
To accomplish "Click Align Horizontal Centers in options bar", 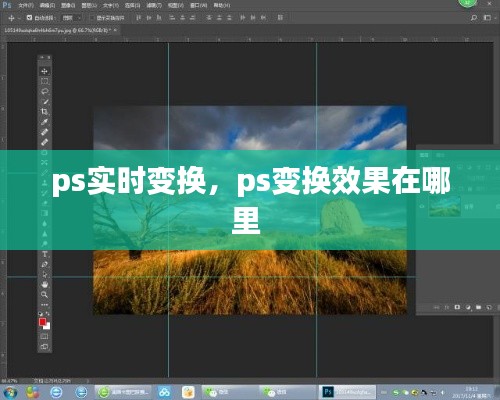I will pyautogui.click(x=182, y=18).
